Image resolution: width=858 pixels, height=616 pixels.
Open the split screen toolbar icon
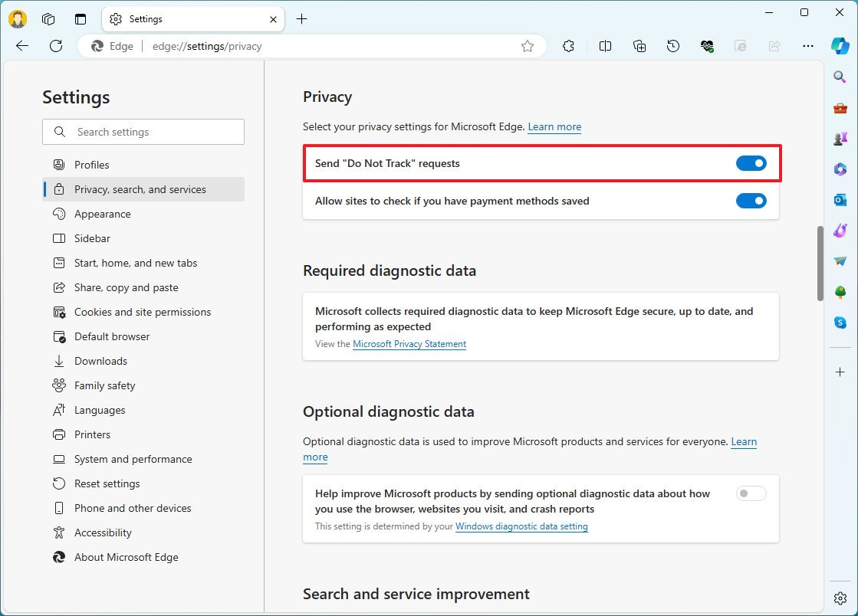[605, 46]
